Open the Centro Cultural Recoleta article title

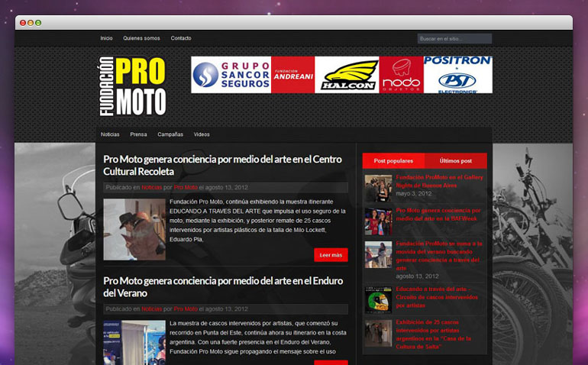(x=222, y=165)
